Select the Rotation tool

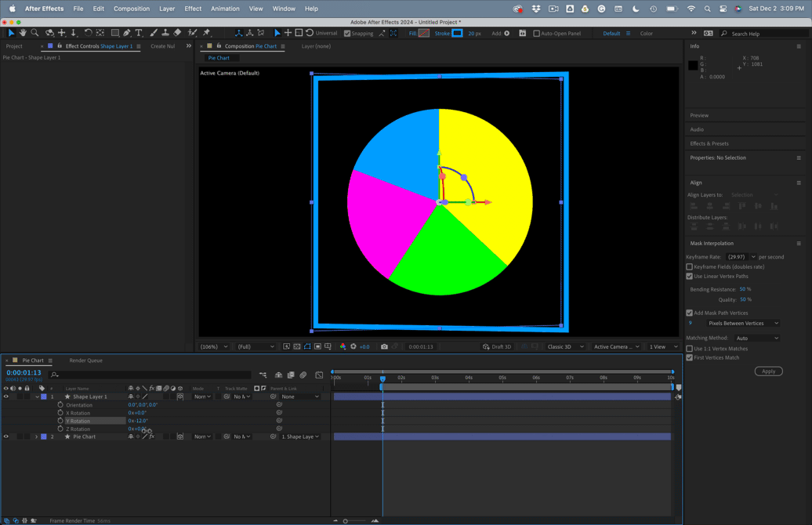(x=88, y=33)
